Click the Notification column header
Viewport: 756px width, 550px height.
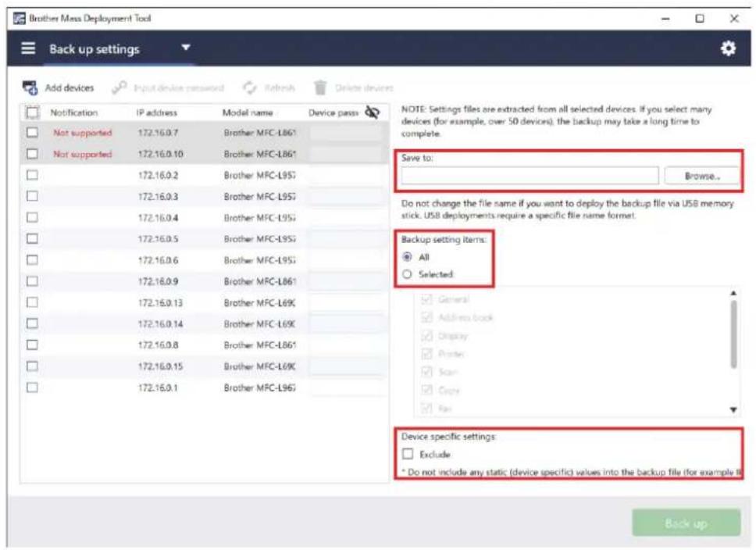pos(73,112)
